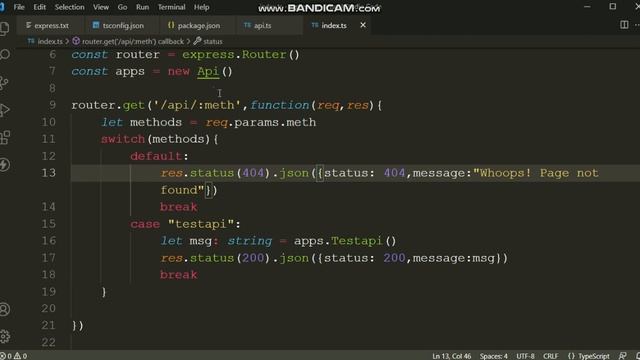Screen dimensions: 640x360
Task: Click the '/api/:meth' route string
Action: coord(197,105)
